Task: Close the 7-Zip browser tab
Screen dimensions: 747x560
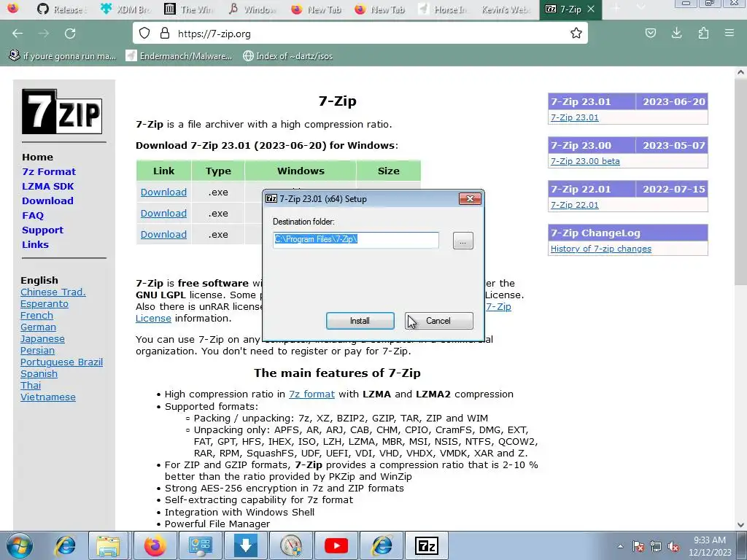Action: 591,9
